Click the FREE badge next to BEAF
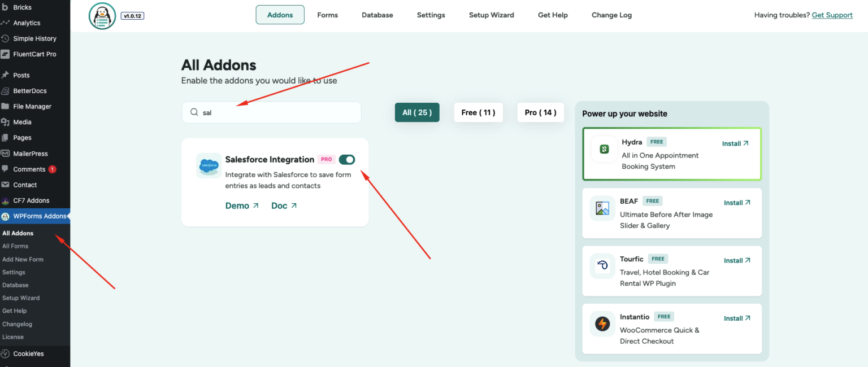 652,201
